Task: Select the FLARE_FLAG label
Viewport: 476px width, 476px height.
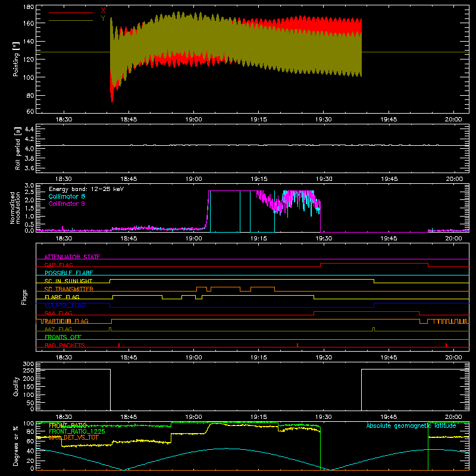Action: click(62, 297)
